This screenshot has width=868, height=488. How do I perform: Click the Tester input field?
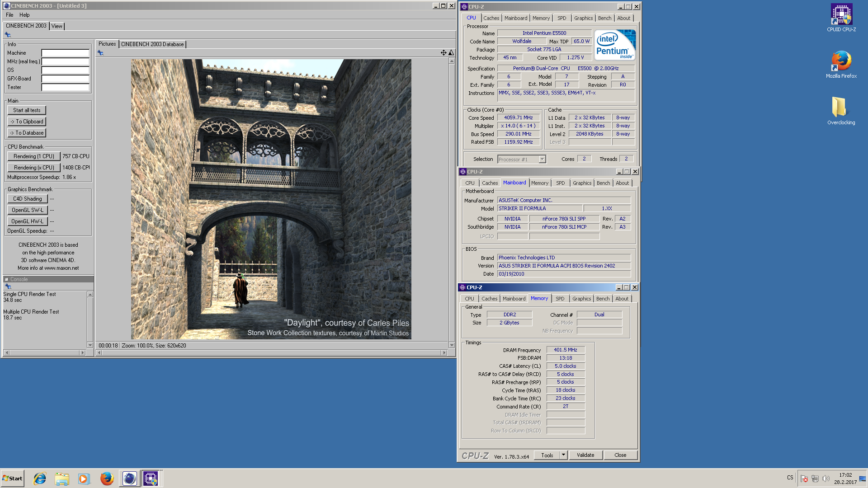click(66, 87)
